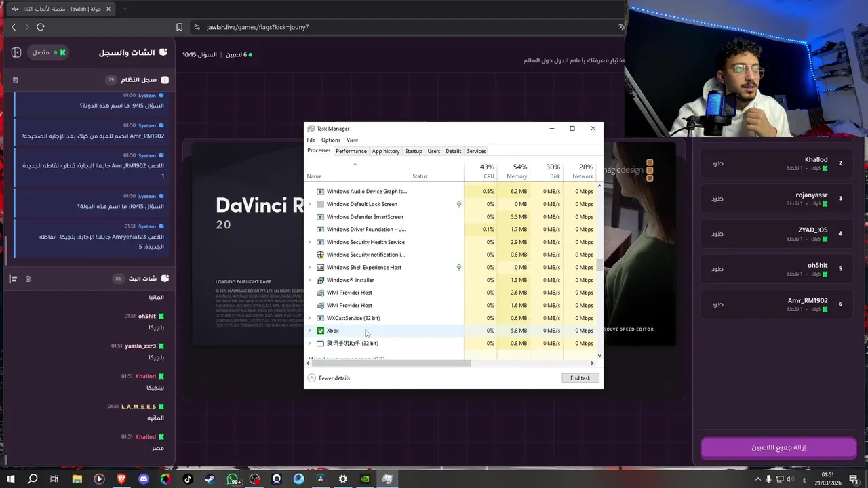This screenshot has height=488, width=868.
Task: Kick player ZYAD_IOS with طرد
Action: click(717, 234)
